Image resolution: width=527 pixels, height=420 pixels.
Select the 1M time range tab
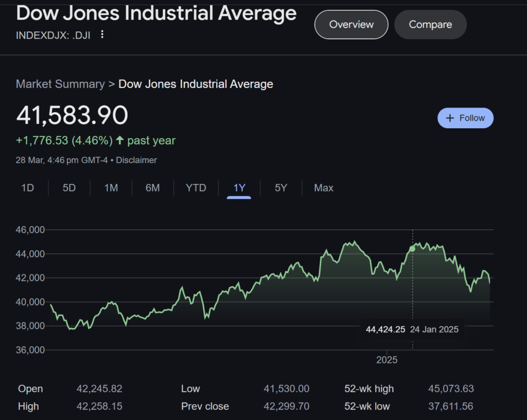point(111,188)
